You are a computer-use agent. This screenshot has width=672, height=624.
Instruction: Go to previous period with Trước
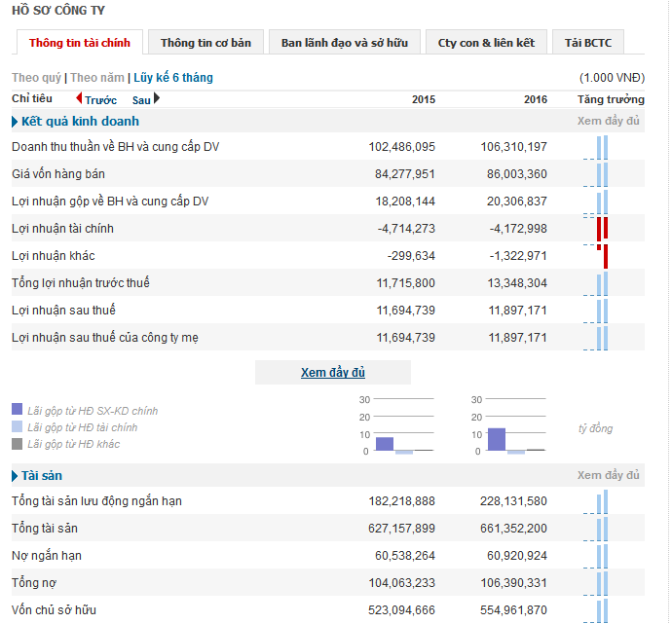point(100,100)
